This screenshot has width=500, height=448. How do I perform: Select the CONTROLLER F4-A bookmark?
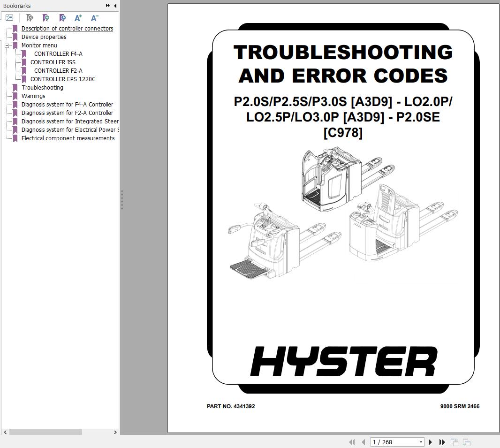58,53
